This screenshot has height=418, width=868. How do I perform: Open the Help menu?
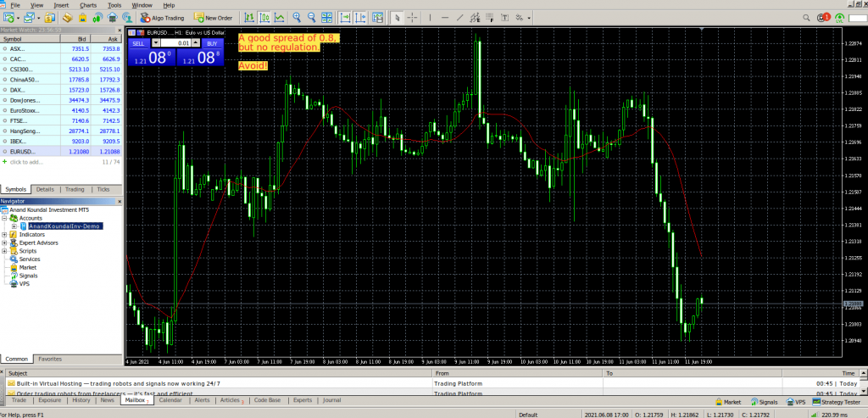coord(169,5)
